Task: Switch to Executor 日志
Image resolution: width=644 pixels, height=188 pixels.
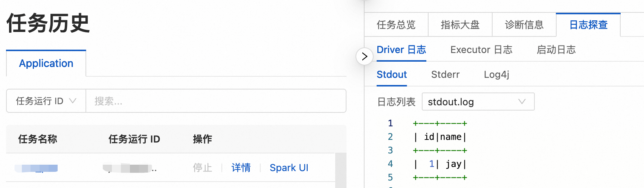Action: pos(481,50)
